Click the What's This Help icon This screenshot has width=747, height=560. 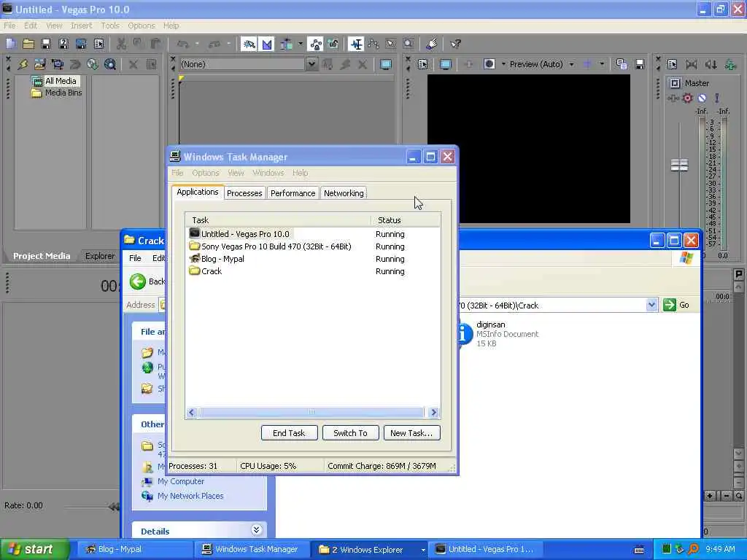click(x=455, y=44)
